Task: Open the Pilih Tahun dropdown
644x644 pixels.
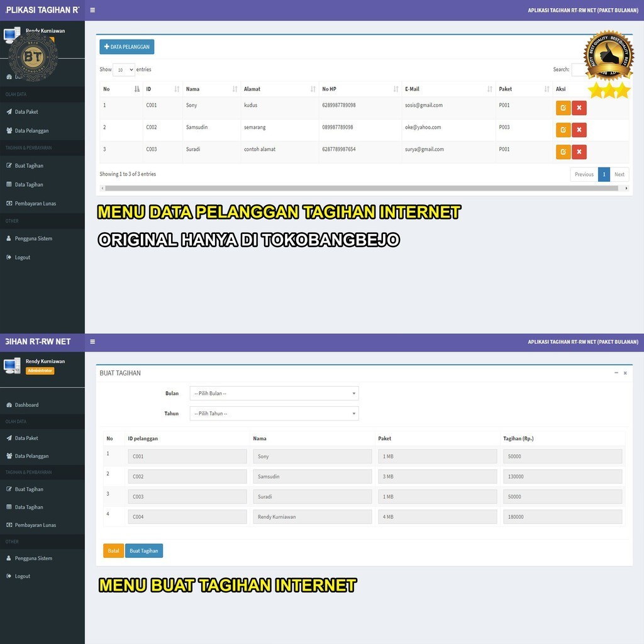Action: [x=274, y=414]
